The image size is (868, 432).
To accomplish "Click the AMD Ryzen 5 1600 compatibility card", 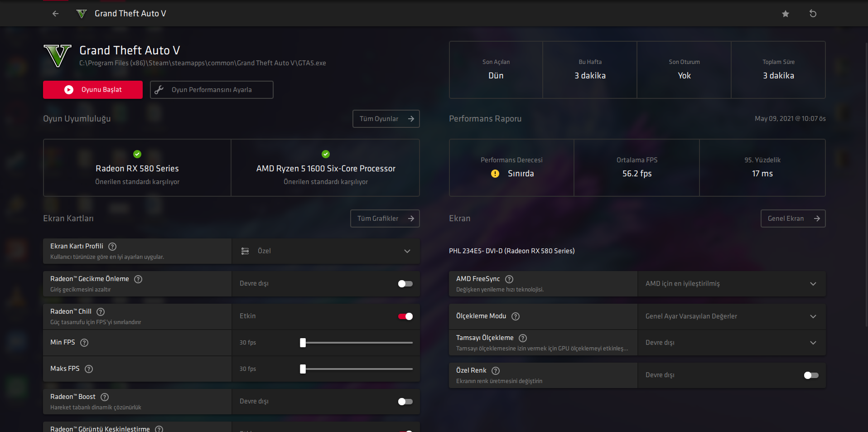I will (x=326, y=168).
